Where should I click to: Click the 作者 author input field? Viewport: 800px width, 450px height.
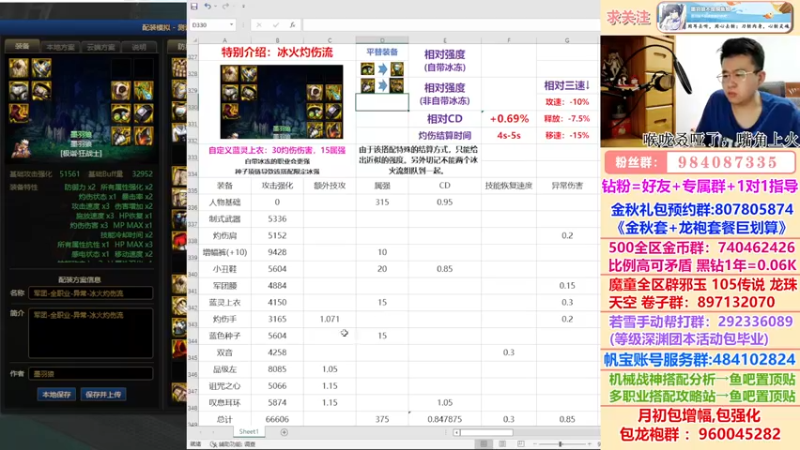91,373
